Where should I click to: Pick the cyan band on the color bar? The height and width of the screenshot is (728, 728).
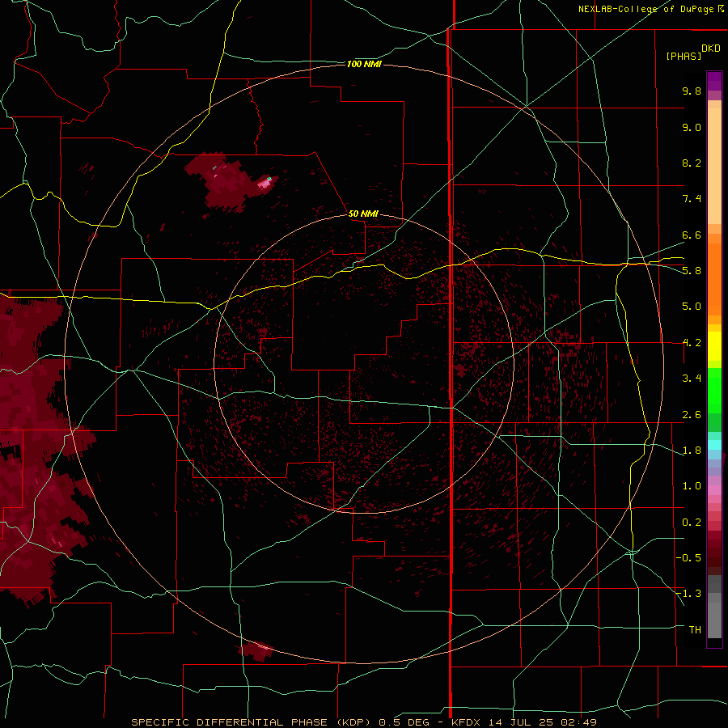(x=714, y=445)
